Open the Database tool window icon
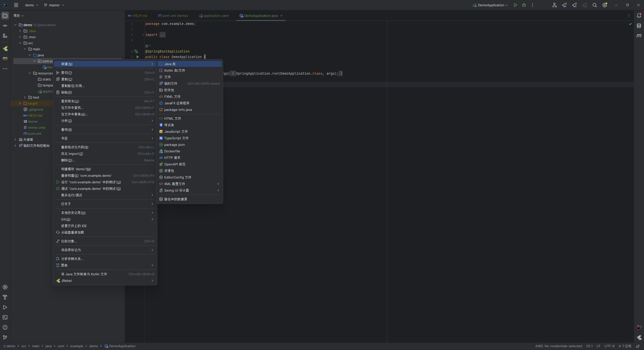This screenshot has height=350, width=644. (x=639, y=26)
